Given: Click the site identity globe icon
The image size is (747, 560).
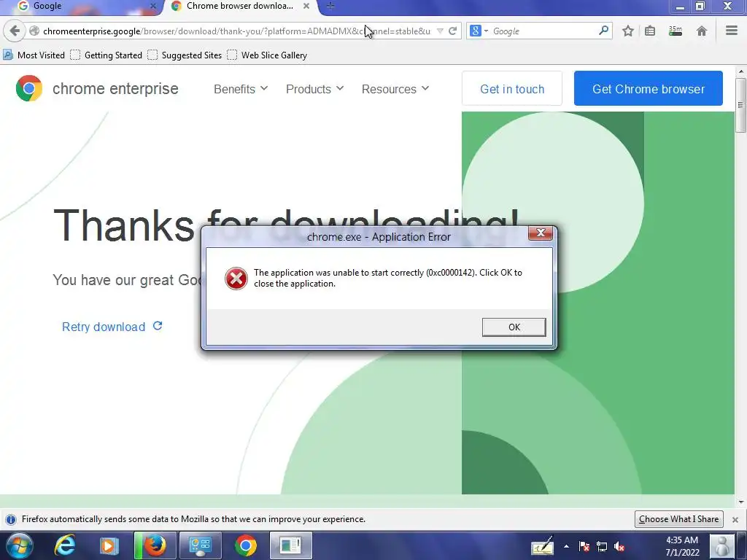Looking at the screenshot, I should tap(34, 31).
